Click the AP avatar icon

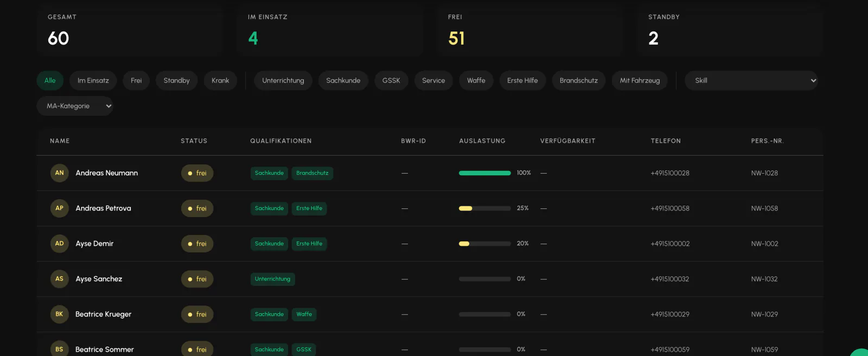point(60,208)
